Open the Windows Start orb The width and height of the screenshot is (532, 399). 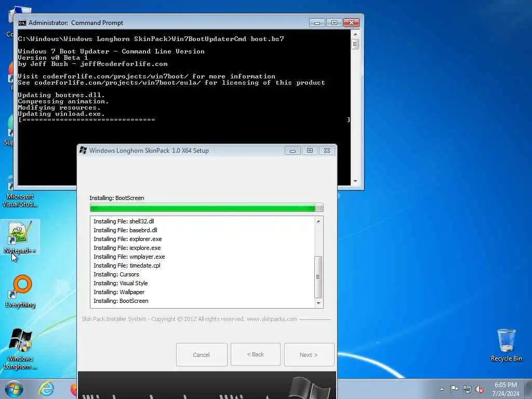click(14, 389)
